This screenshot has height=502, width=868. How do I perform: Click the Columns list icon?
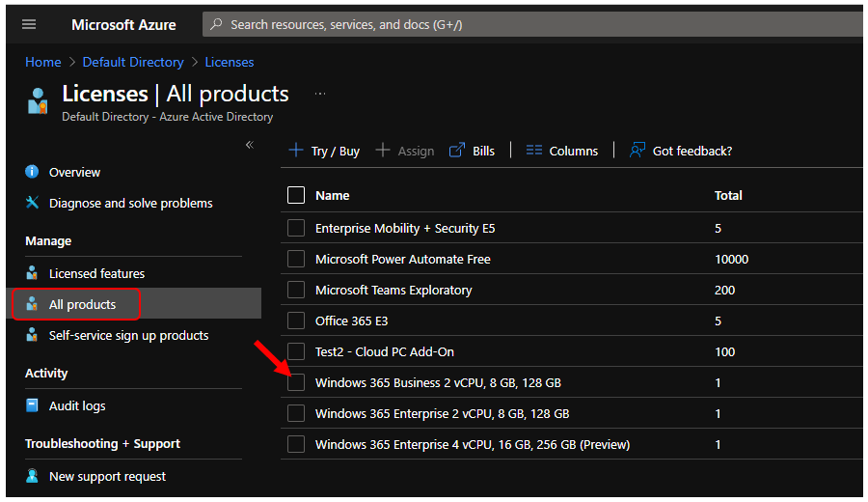(x=534, y=151)
